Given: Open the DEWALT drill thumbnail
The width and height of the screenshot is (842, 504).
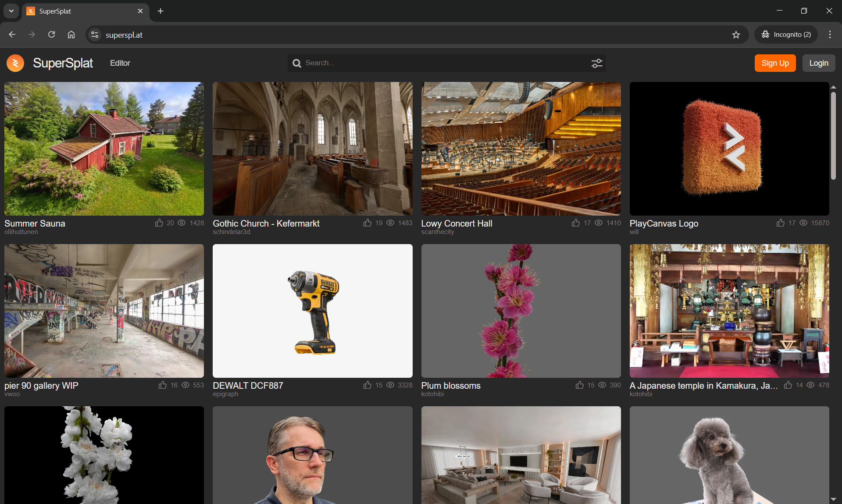Looking at the screenshot, I should tap(313, 311).
